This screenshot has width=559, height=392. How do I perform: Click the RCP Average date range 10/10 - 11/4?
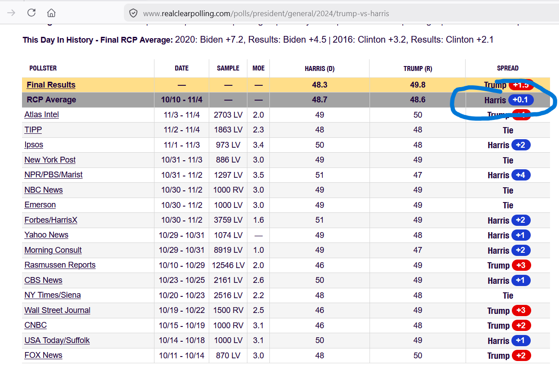pos(182,100)
